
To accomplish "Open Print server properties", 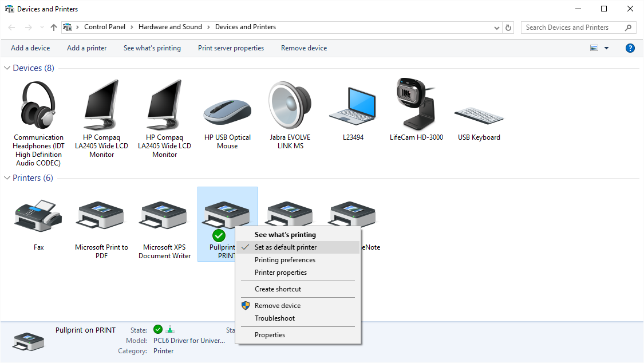I will (x=231, y=48).
